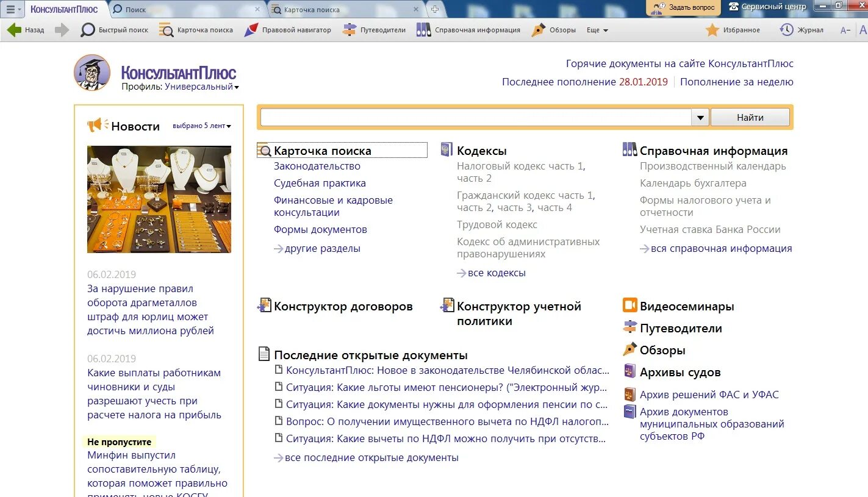Open document Новое в законодательстве Челябинской области

coord(448,370)
